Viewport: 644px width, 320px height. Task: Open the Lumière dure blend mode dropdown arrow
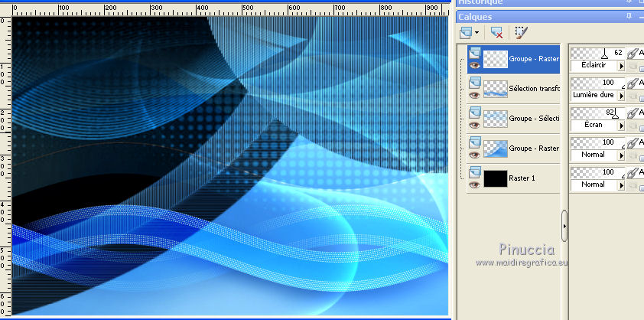621,96
